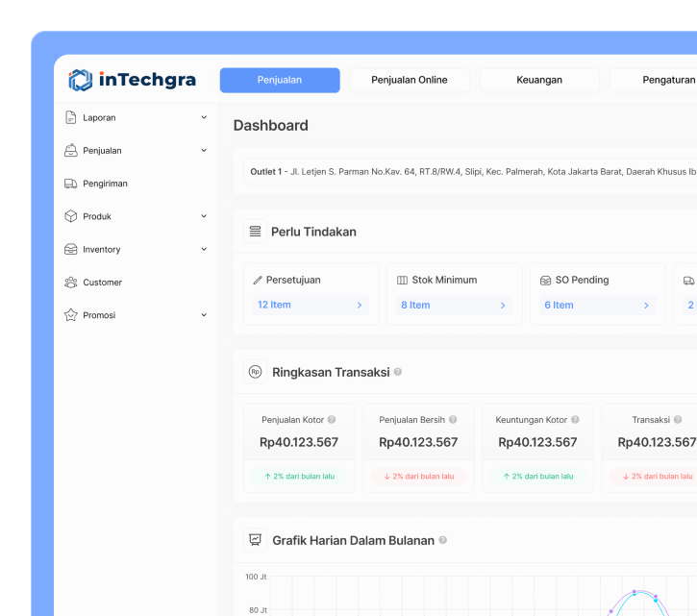
Task: Click help icon next to Grafik Harian Dalam Bulanan
Action: click(x=443, y=540)
